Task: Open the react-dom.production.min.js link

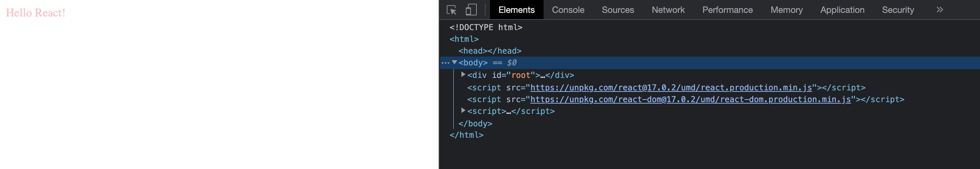Action: 691,100
